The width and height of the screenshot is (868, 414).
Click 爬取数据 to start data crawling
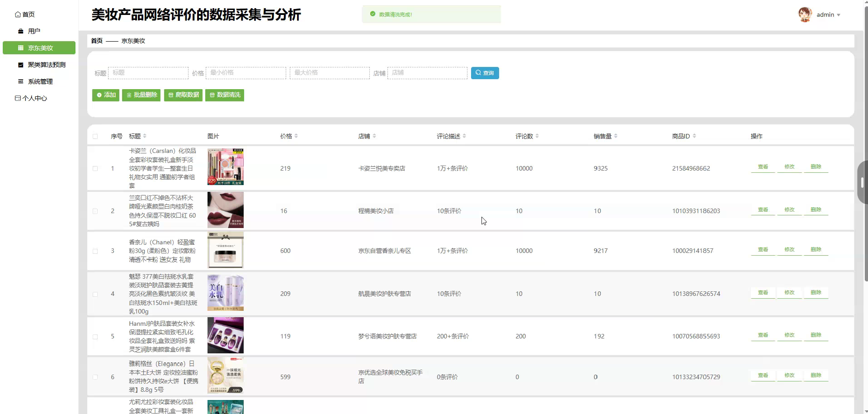[183, 95]
